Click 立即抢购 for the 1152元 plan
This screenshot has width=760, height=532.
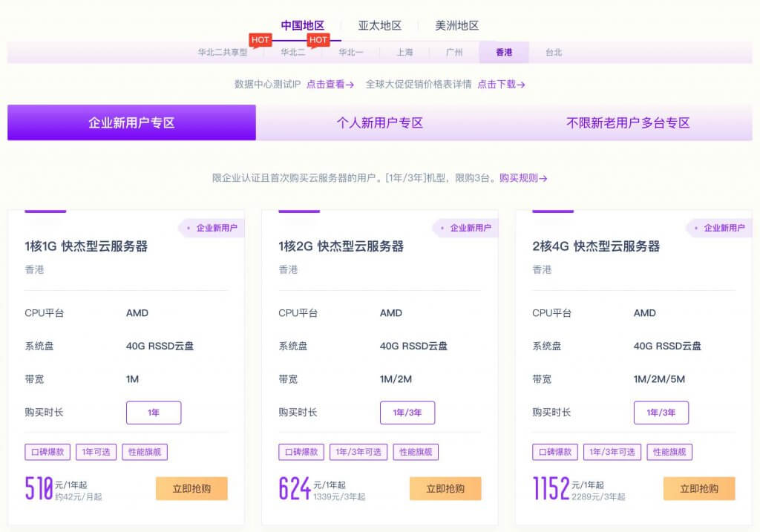pyautogui.click(x=699, y=489)
